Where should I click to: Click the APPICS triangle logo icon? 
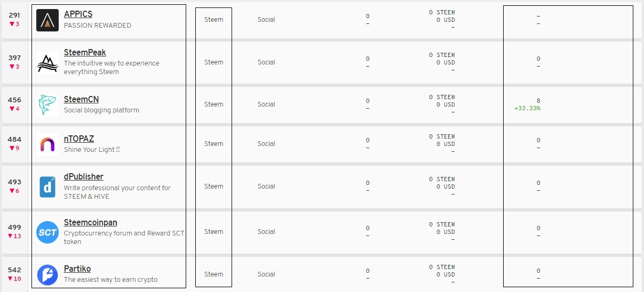(47, 20)
